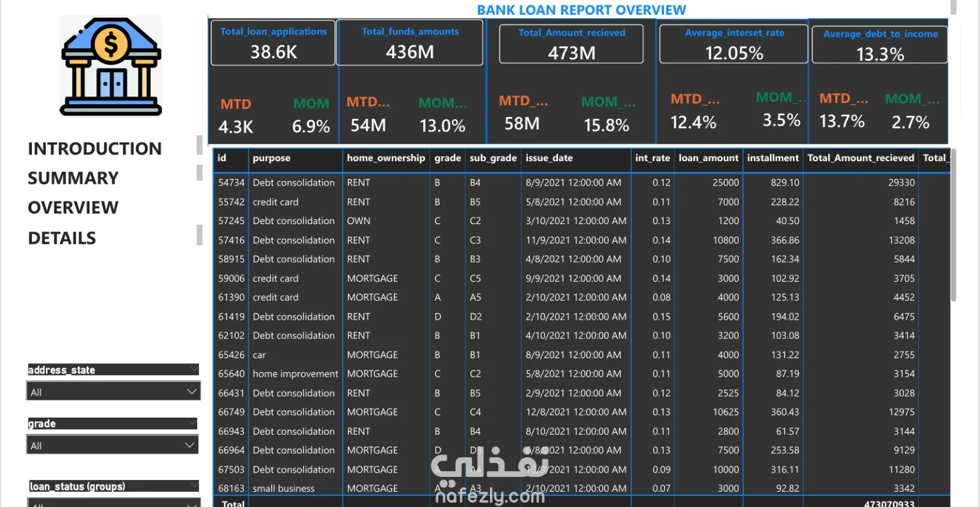Navigate to the OVERVIEW page
The width and height of the screenshot is (980, 507).
73,208
